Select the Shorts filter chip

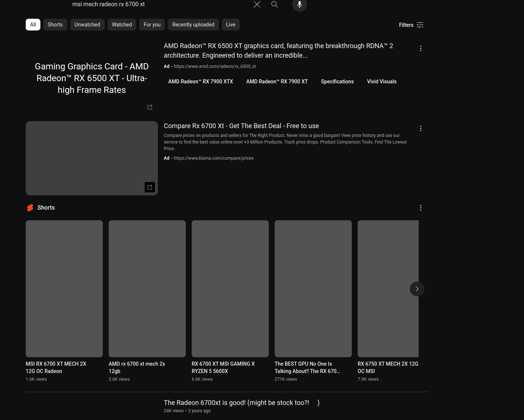point(55,25)
